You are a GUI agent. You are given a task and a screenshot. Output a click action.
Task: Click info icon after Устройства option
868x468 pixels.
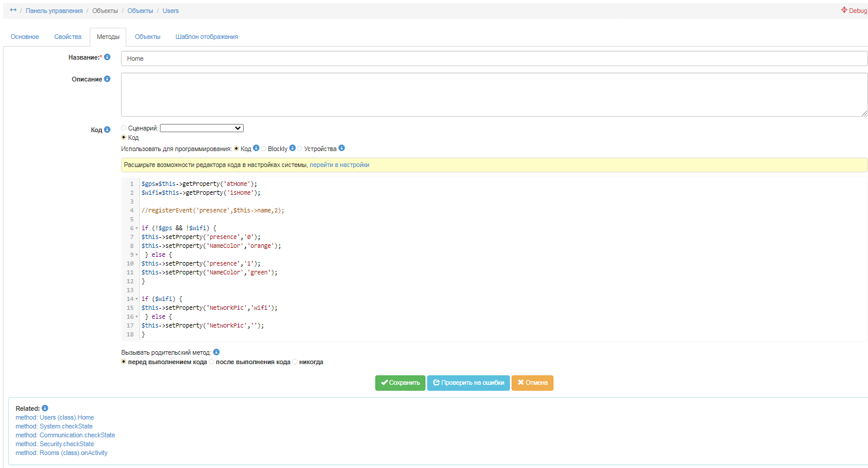tap(342, 148)
